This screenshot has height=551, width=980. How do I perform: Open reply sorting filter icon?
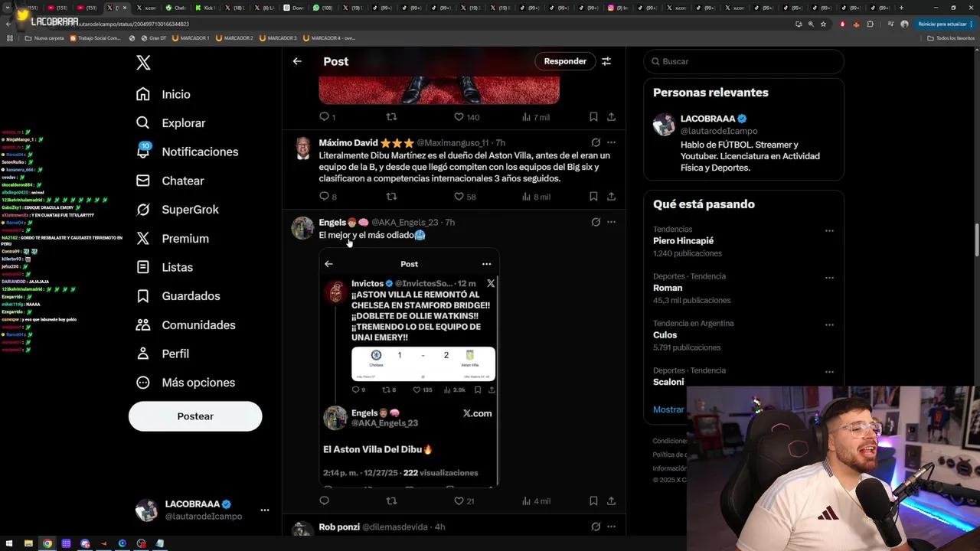coord(606,61)
